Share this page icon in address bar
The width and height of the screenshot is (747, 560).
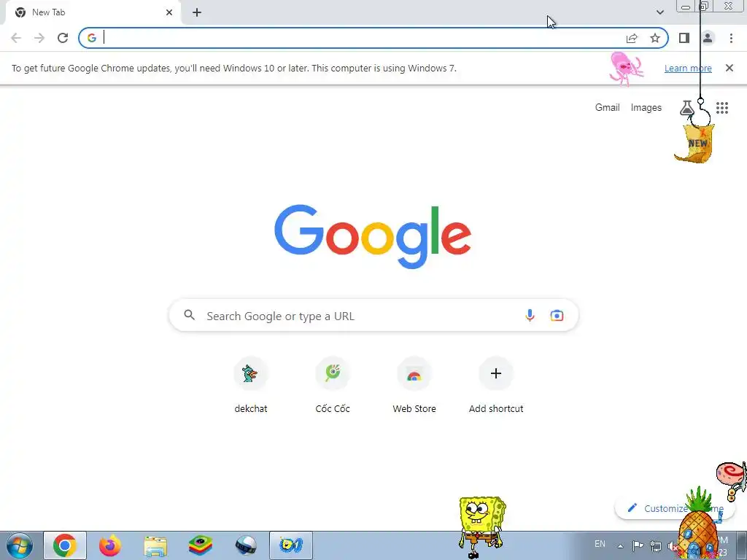point(632,38)
